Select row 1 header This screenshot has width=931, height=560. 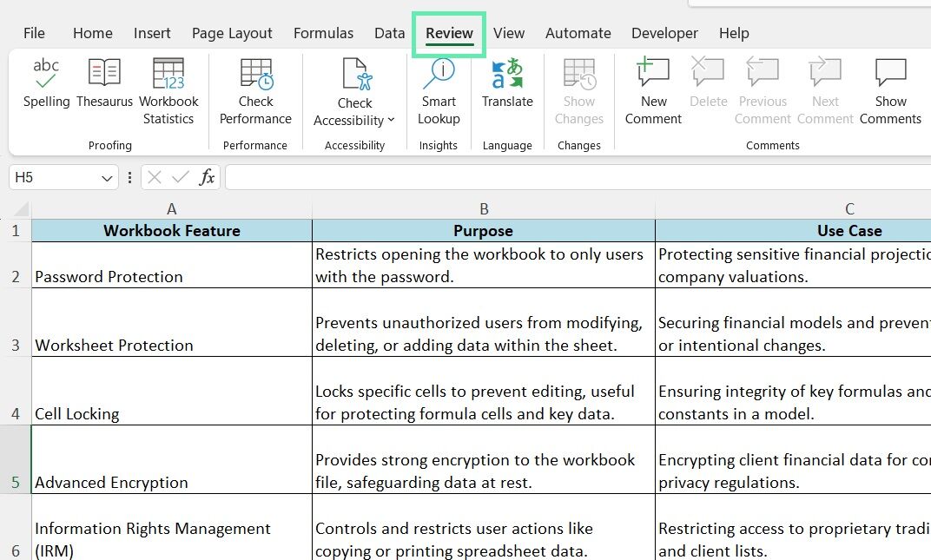16,230
